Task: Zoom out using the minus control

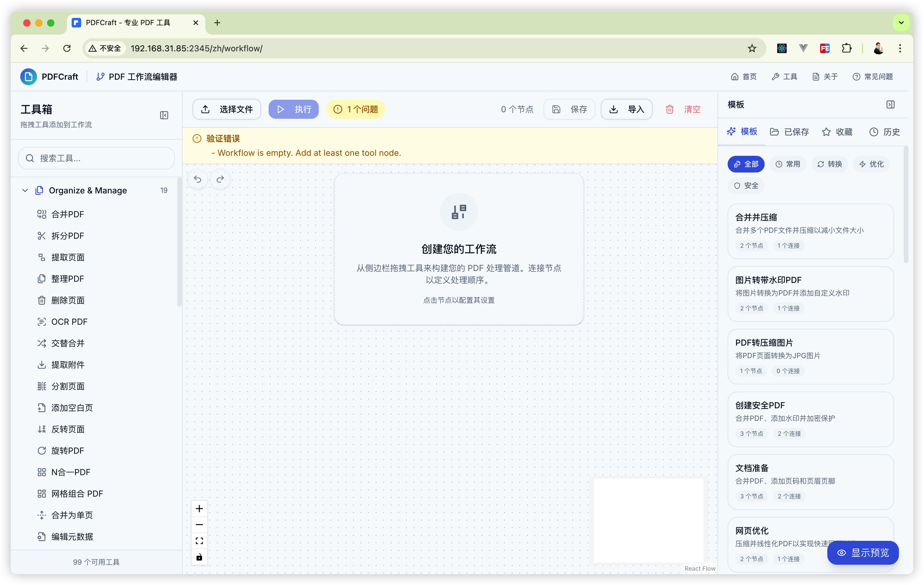Action: pyautogui.click(x=199, y=525)
